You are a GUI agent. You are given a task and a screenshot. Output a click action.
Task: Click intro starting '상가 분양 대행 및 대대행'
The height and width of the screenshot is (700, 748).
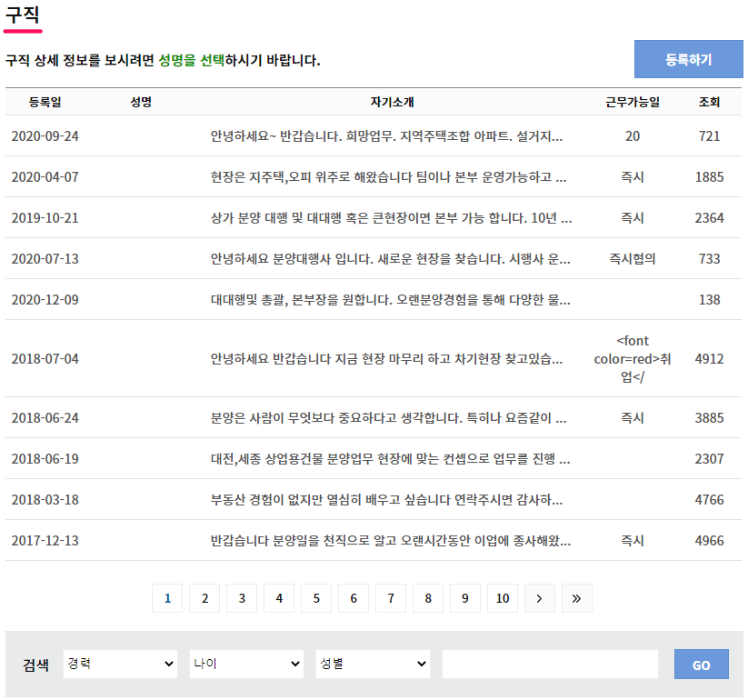tap(391, 218)
